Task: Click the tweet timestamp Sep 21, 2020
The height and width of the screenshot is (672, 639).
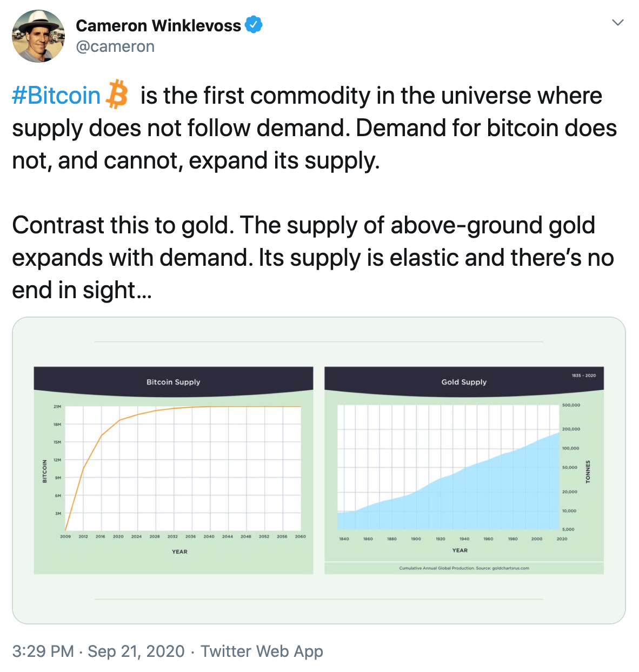Action: [x=135, y=651]
